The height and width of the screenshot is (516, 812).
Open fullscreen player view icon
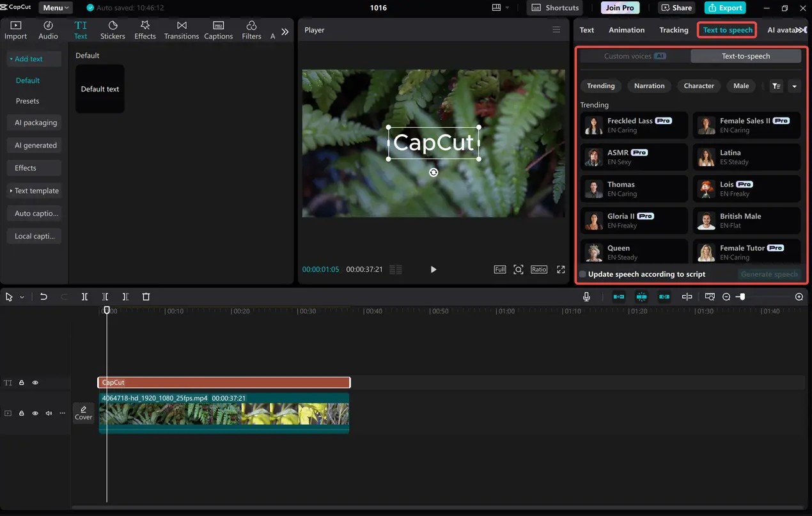tap(561, 269)
